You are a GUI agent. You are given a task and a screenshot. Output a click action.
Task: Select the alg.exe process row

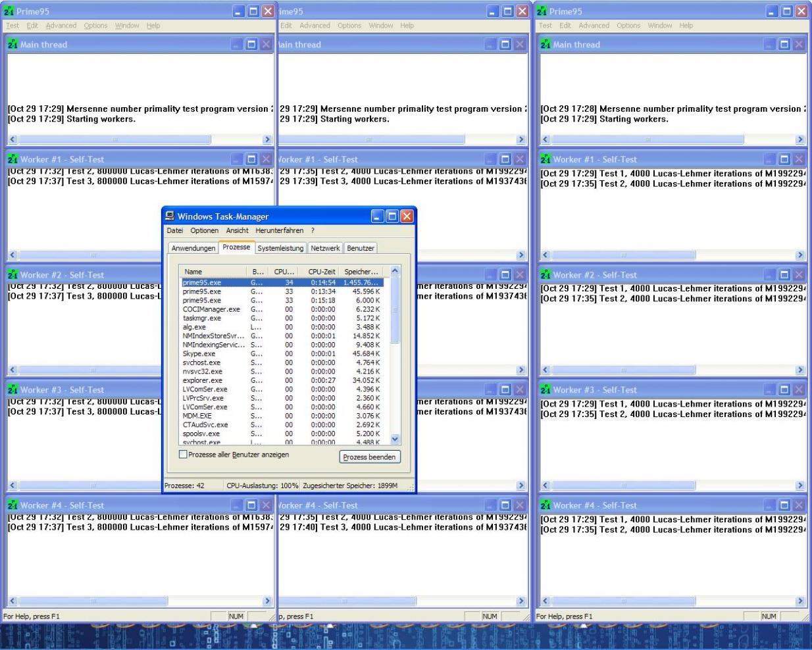tap(282, 327)
